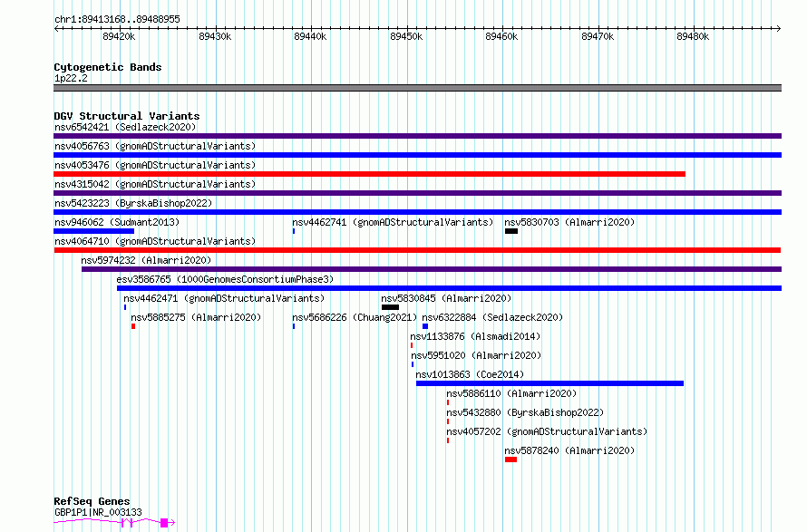Select nsv5878240 (Almarri2020) label

pos(569,450)
